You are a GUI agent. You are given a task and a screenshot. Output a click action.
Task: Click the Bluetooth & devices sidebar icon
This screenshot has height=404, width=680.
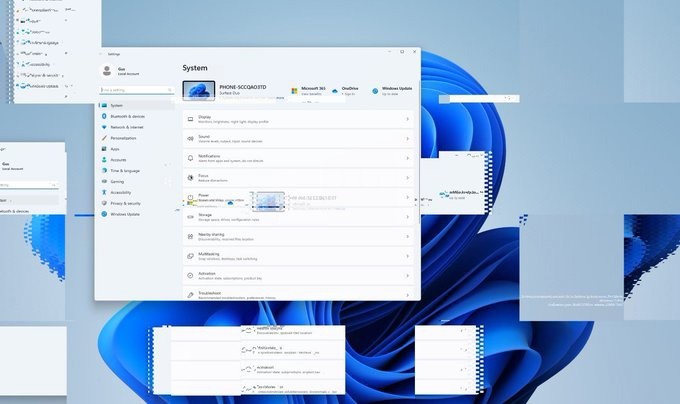(x=104, y=116)
